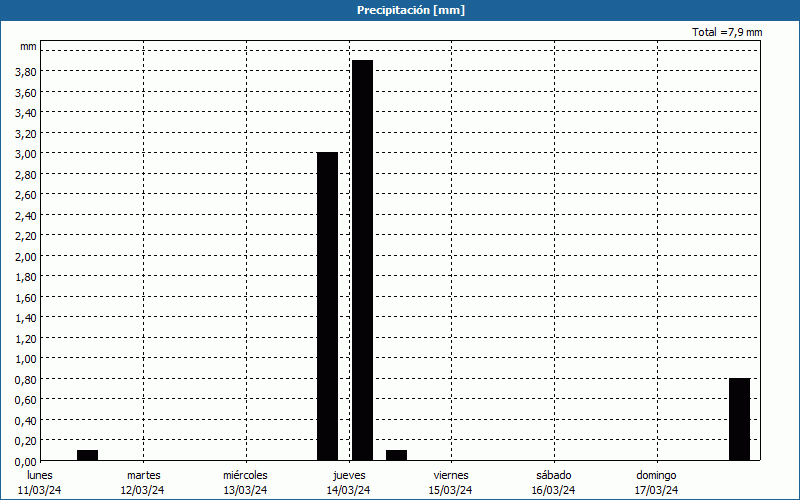This screenshot has width=800, height=500.
Task: Click the date 13/03/24
Action: pyautogui.click(x=245, y=490)
